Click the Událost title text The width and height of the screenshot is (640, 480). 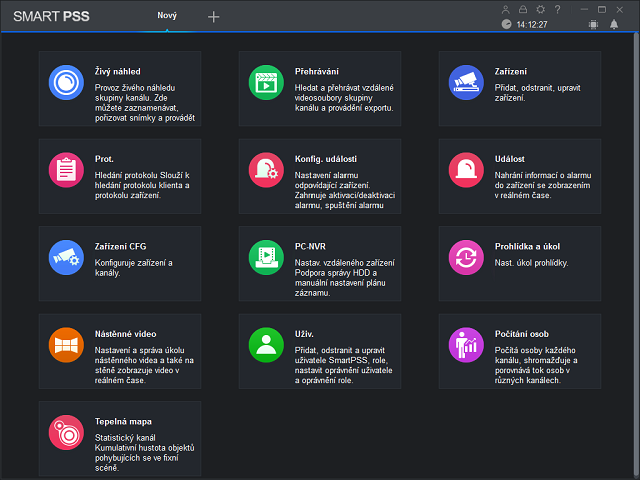[x=510, y=159]
